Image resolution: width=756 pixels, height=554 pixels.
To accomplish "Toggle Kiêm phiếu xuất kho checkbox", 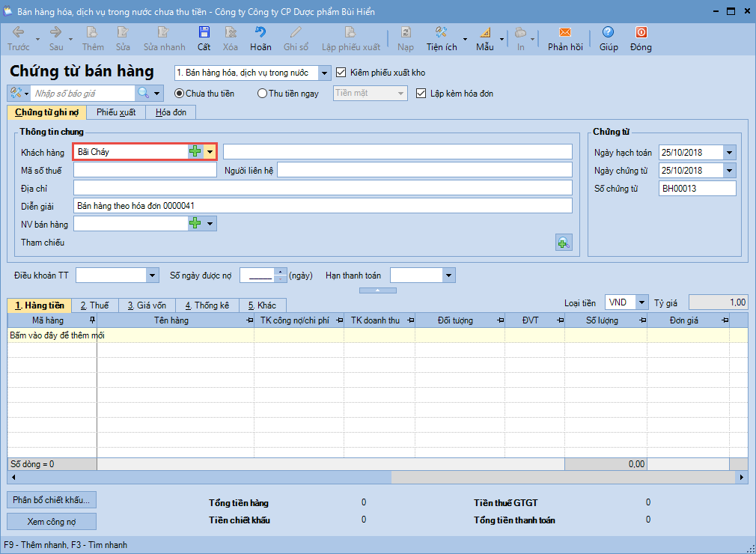I will 342,73.
